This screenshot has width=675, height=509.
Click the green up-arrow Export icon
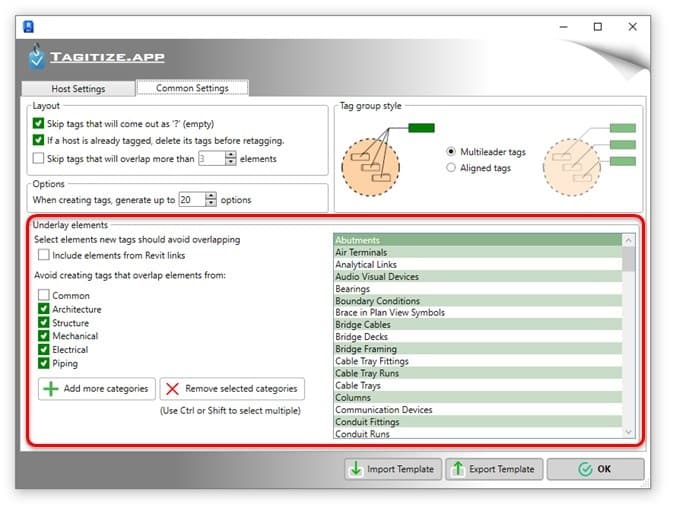tap(458, 469)
